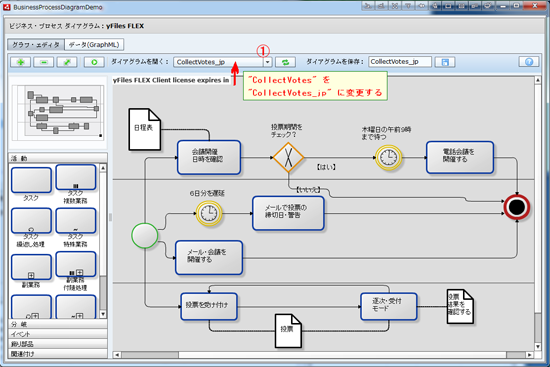The image size is (550, 367).
Task: Click the green play layout button
Action: [94, 62]
